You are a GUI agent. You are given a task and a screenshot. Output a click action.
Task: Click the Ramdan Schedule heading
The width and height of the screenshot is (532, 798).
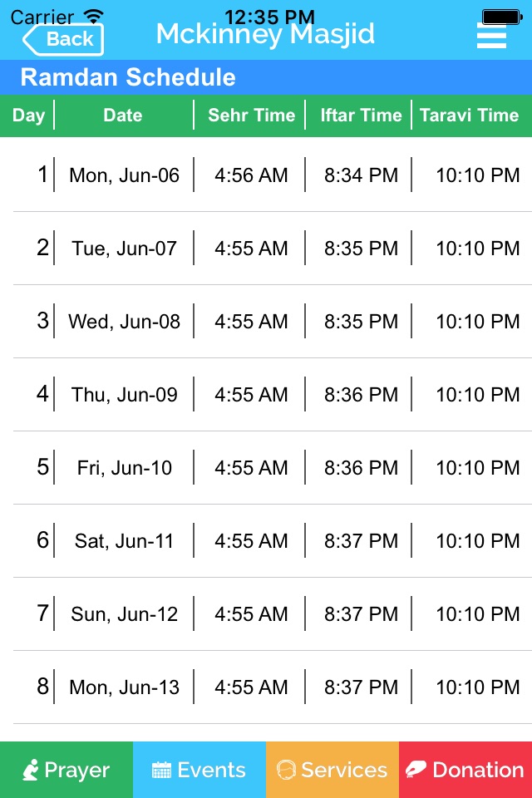(x=128, y=78)
